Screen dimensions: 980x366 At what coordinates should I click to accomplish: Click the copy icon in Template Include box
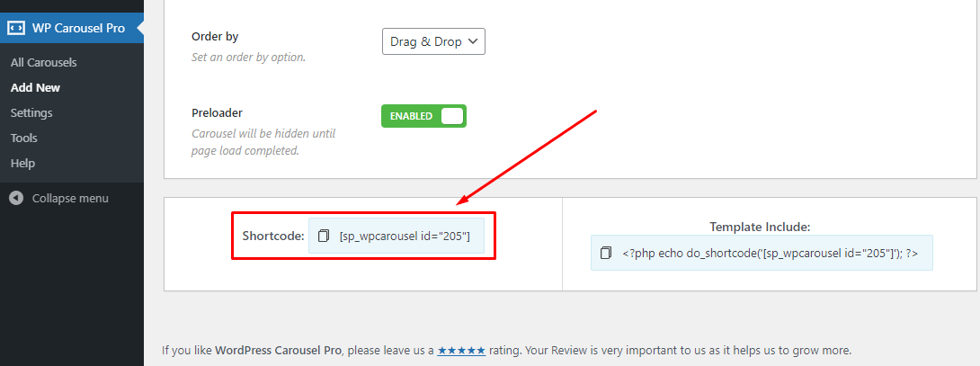tap(606, 253)
